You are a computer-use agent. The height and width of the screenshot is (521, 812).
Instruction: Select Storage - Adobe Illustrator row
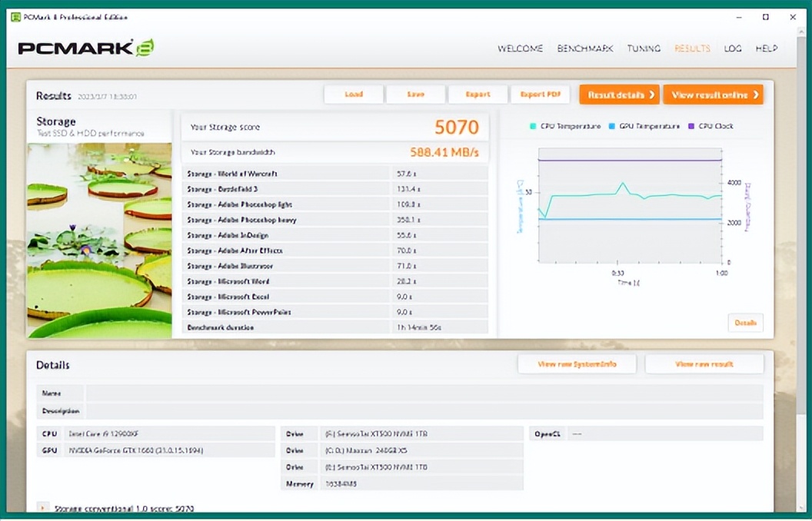coord(335,266)
